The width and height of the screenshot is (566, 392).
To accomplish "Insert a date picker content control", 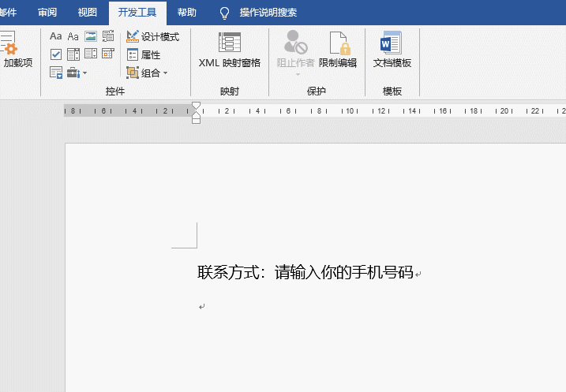I will [108, 54].
